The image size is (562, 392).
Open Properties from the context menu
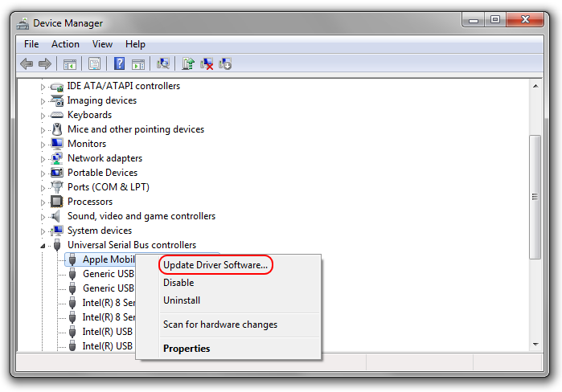(187, 349)
